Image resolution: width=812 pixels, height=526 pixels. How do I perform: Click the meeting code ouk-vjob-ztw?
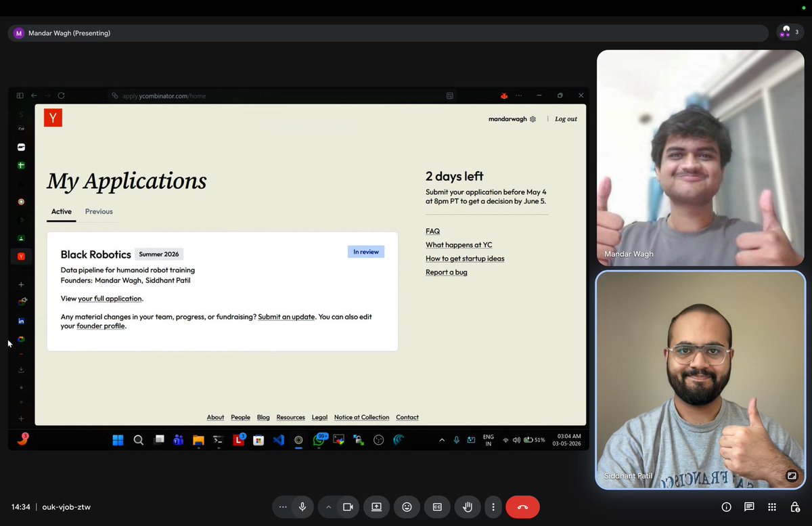point(66,506)
